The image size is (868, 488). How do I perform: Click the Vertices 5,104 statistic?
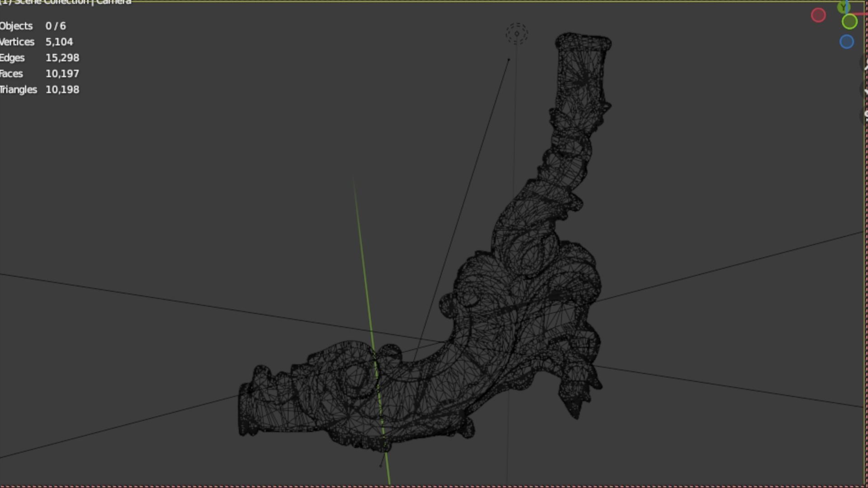pyautogui.click(x=37, y=42)
